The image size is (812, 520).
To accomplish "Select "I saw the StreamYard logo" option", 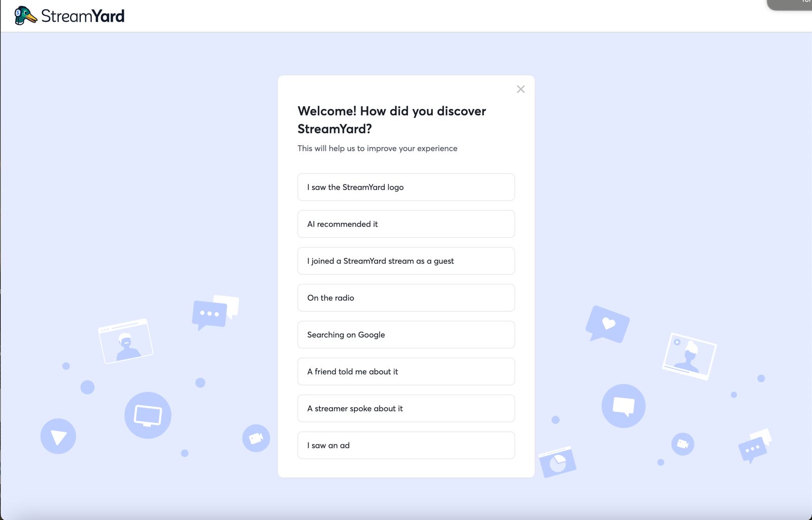I will pyautogui.click(x=406, y=187).
